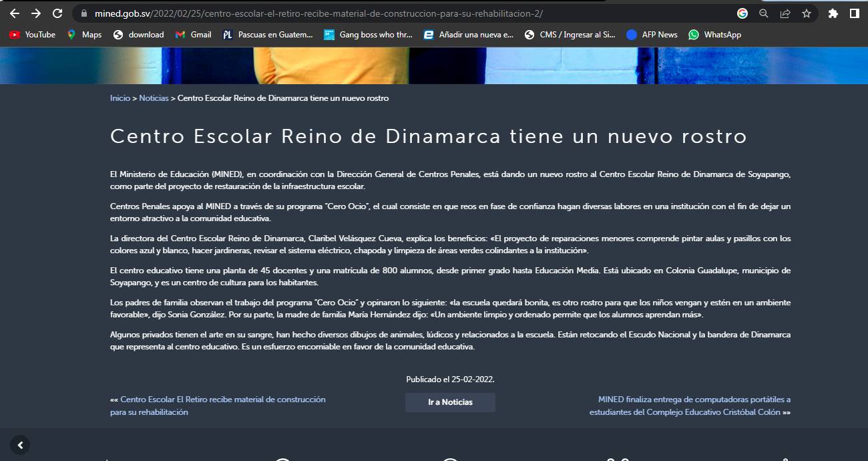Open the Maps bookmark
The width and height of the screenshot is (868, 461).
point(84,35)
